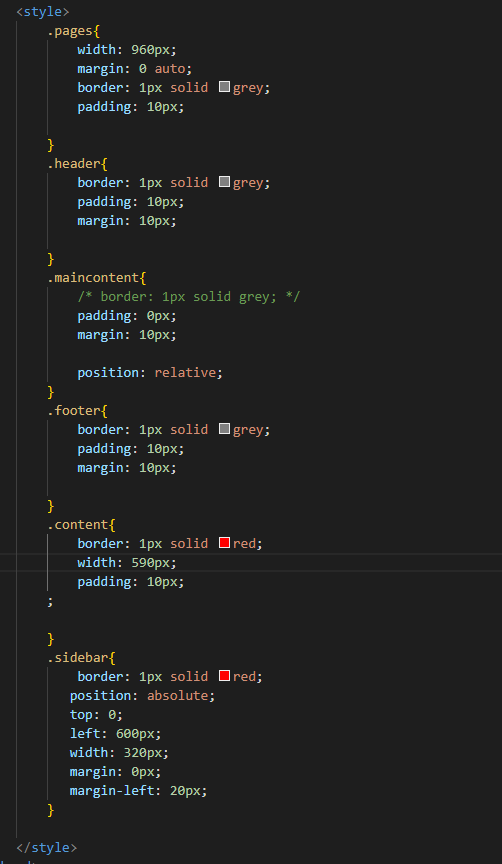Place cursor on the opening <style> tag
Viewport: 502px width, 864px height.
(43, 12)
